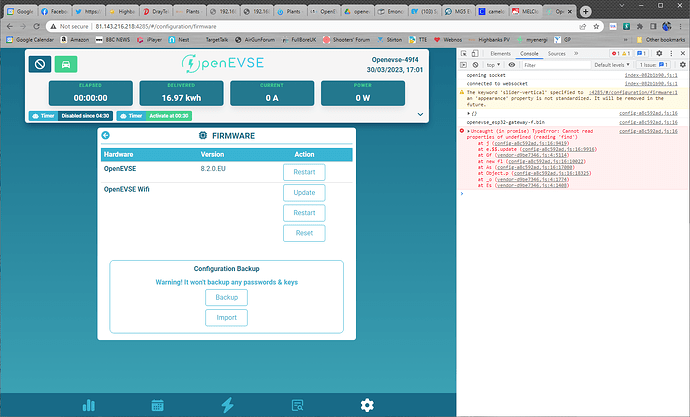Open the BBC NEWS bookmark
The image size is (690, 417).
click(x=113, y=40)
